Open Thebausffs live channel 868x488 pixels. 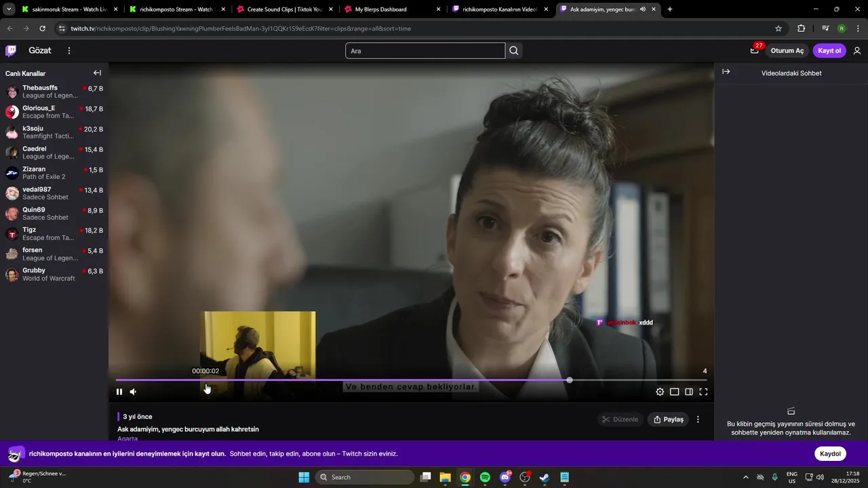[54, 91]
